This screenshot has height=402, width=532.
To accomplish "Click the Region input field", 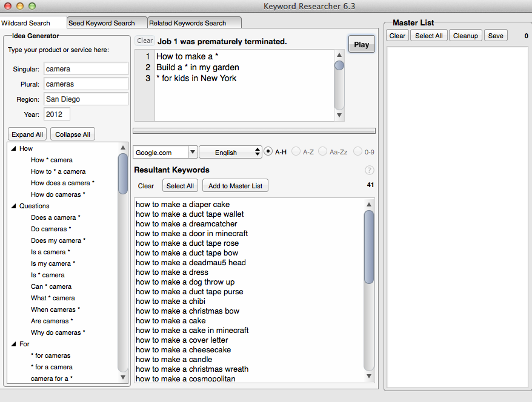I will 86,99.
